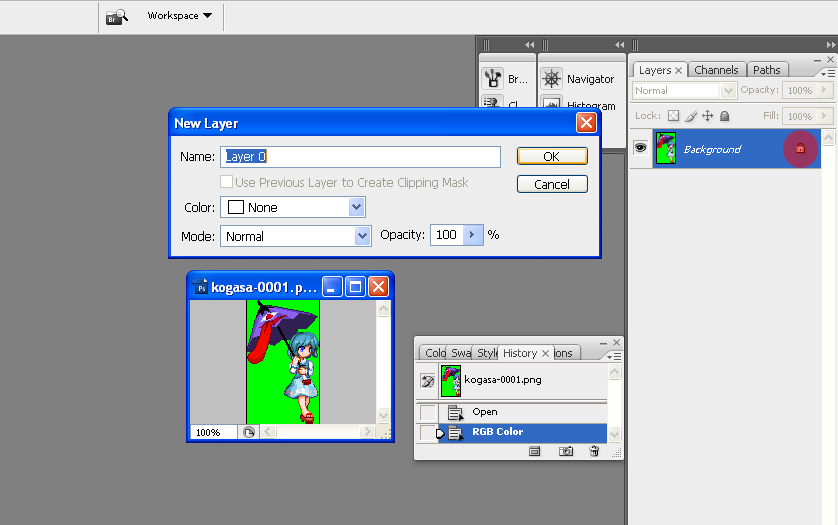Close the kogasa-0001.png document window
This screenshot has width=838, height=525.
tap(379, 287)
